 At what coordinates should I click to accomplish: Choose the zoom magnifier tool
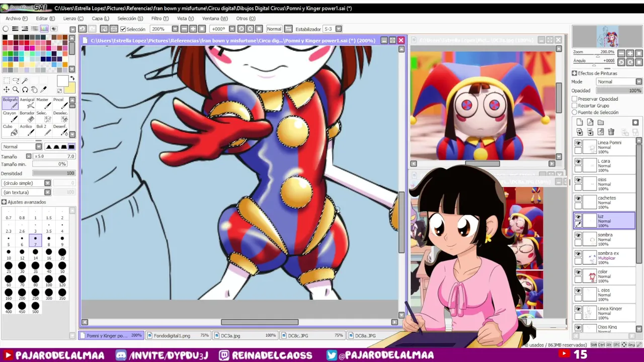click(x=16, y=90)
